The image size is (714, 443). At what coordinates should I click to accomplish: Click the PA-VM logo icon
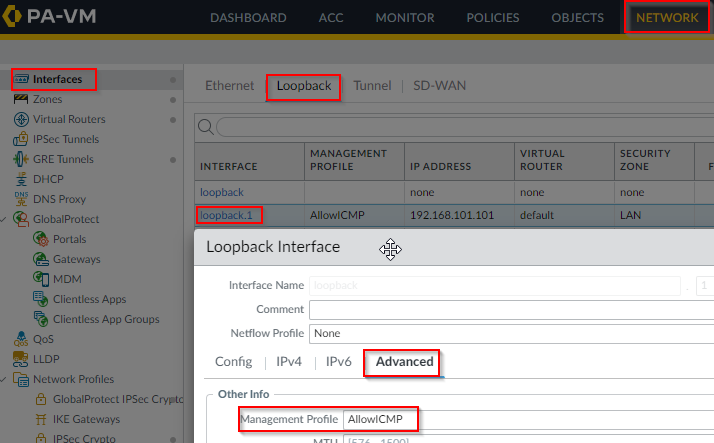11,16
